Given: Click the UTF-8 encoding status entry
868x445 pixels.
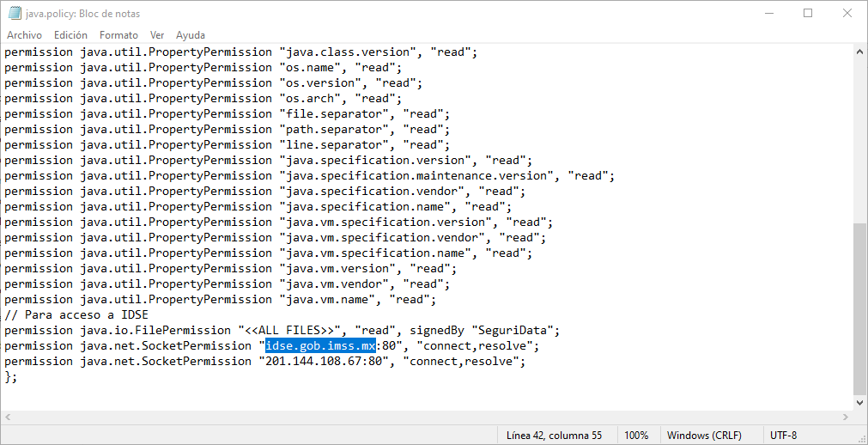Looking at the screenshot, I should (x=783, y=435).
